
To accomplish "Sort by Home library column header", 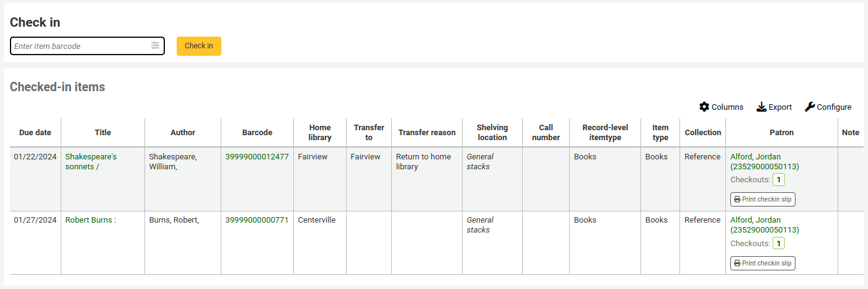I will [320, 133].
